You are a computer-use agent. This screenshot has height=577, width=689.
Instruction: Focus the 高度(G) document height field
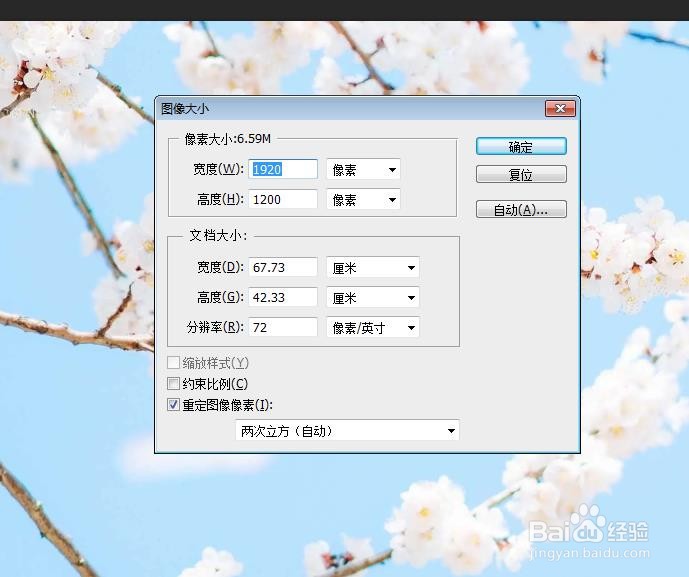click(283, 298)
